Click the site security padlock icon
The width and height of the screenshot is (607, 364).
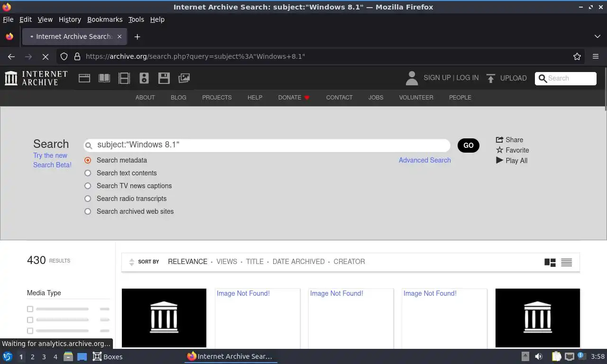click(77, 56)
